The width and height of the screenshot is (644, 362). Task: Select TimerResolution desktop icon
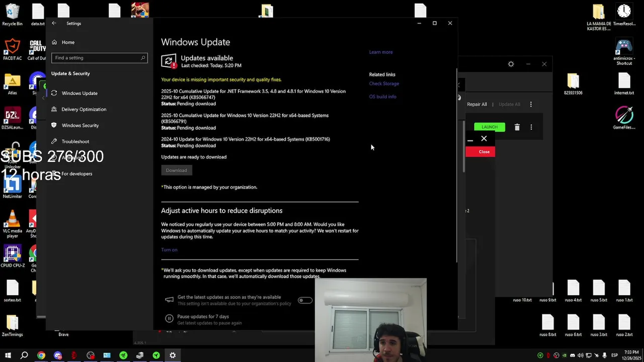click(624, 15)
